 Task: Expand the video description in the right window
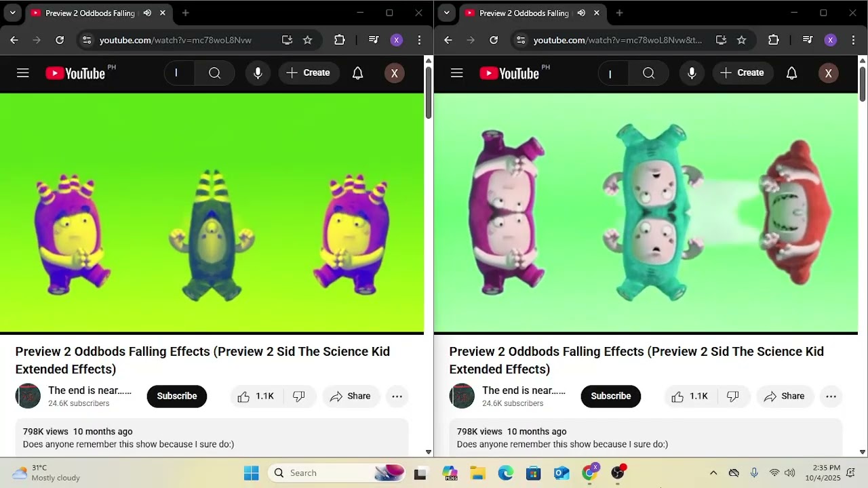point(646,438)
